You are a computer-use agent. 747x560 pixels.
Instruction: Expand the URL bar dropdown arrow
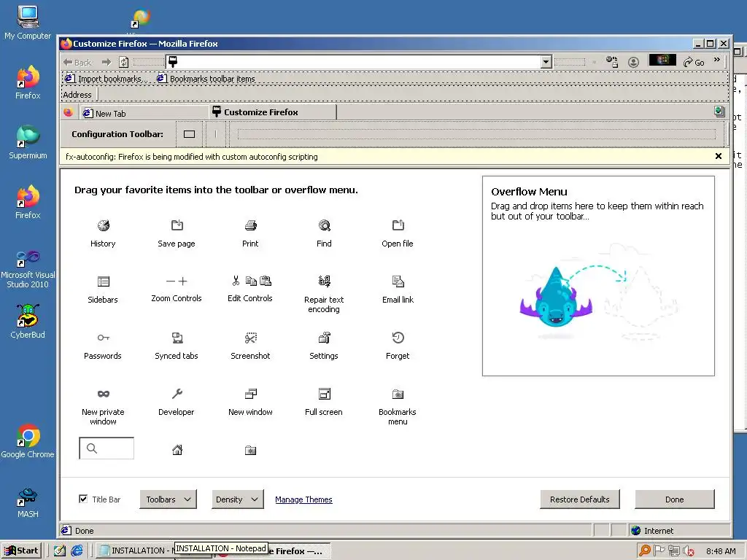click(546, 62)
